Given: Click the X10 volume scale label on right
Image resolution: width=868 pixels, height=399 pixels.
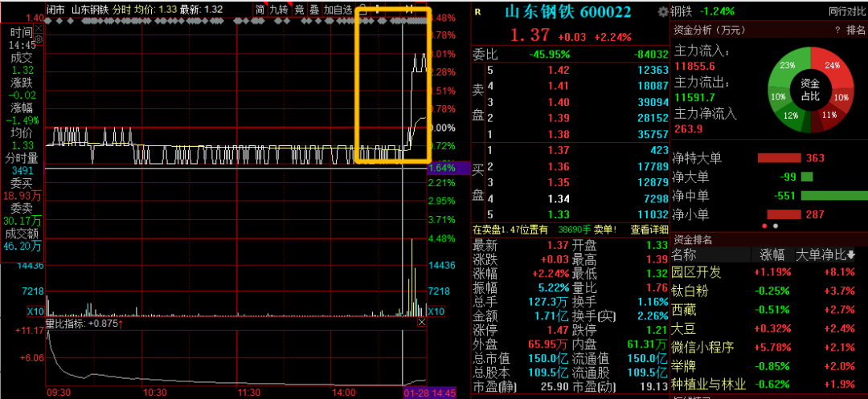Looking at the screenshot, I should 436,311.
